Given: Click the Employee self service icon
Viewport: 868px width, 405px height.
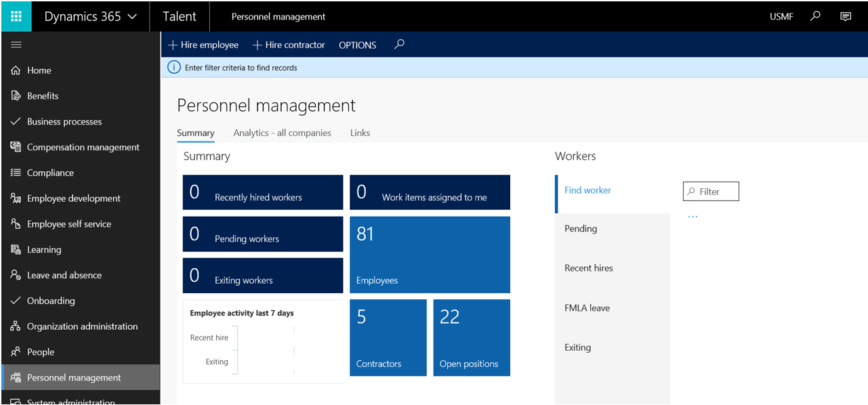Looking at the screenshot, I should (16, 224).
